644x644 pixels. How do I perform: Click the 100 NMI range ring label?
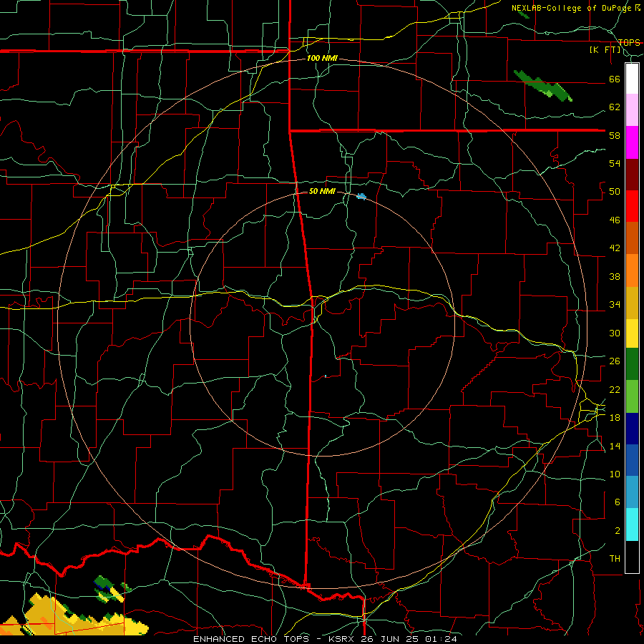pos(322,59)
